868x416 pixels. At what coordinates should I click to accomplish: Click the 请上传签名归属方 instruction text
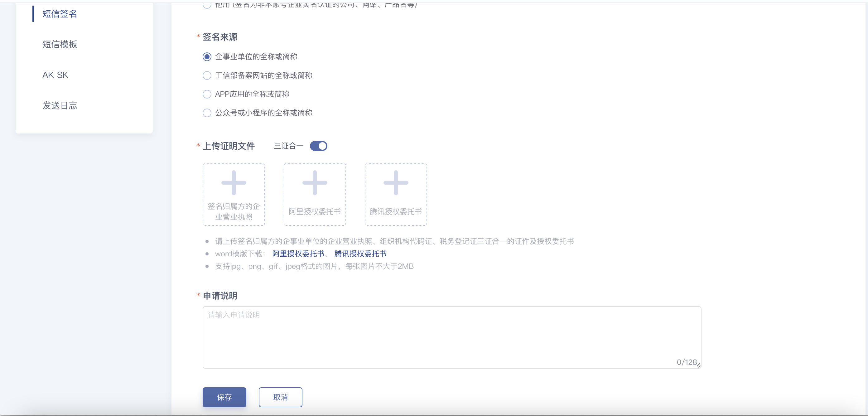tap(394, 241)
